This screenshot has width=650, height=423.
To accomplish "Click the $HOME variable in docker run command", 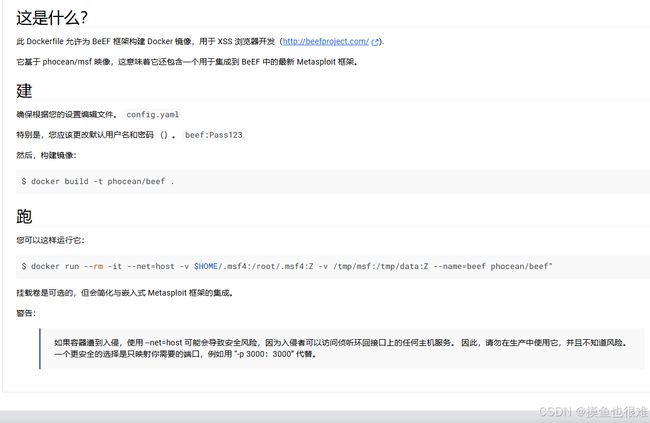I will (x=206, y=266).
